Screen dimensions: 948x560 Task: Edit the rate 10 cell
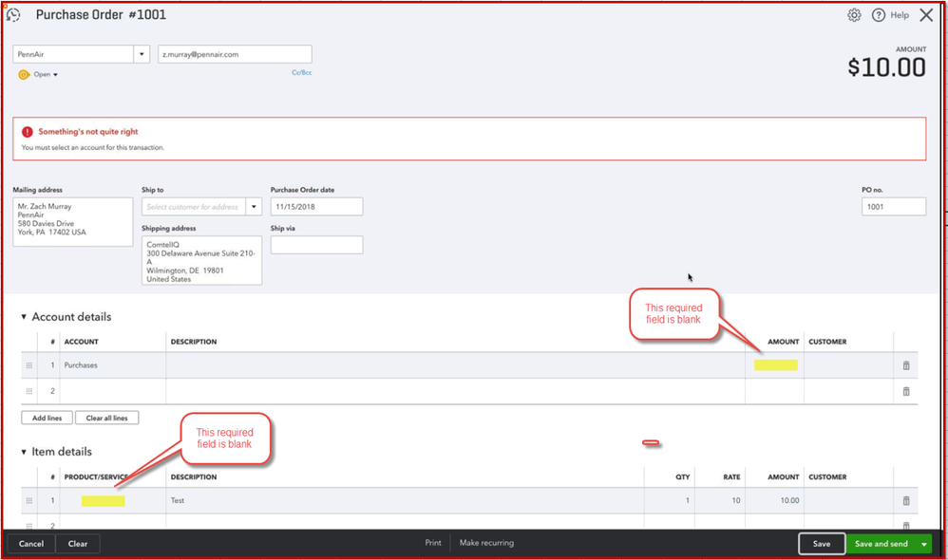click(x=719, y=501)
